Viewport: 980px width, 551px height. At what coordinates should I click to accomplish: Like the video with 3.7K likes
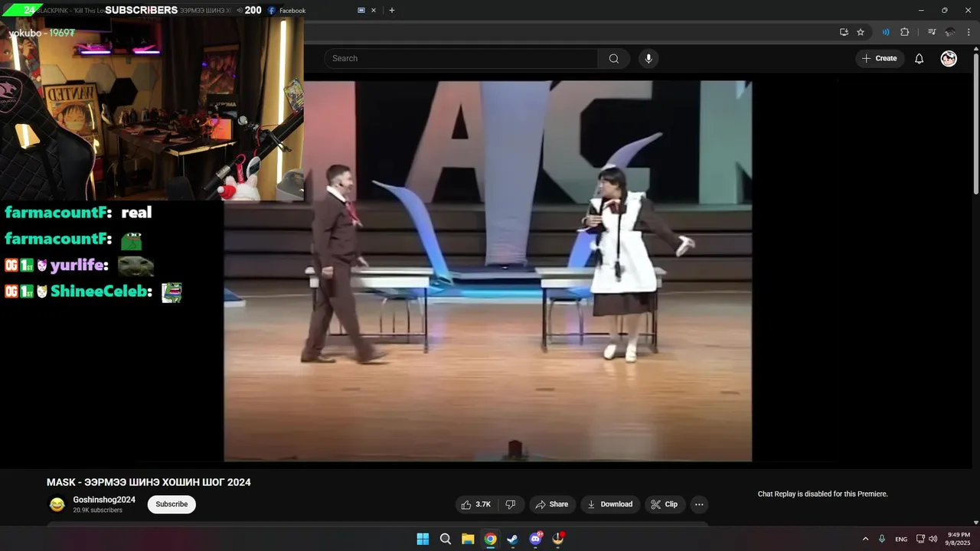pyautogui.click(x=475, y=504)
